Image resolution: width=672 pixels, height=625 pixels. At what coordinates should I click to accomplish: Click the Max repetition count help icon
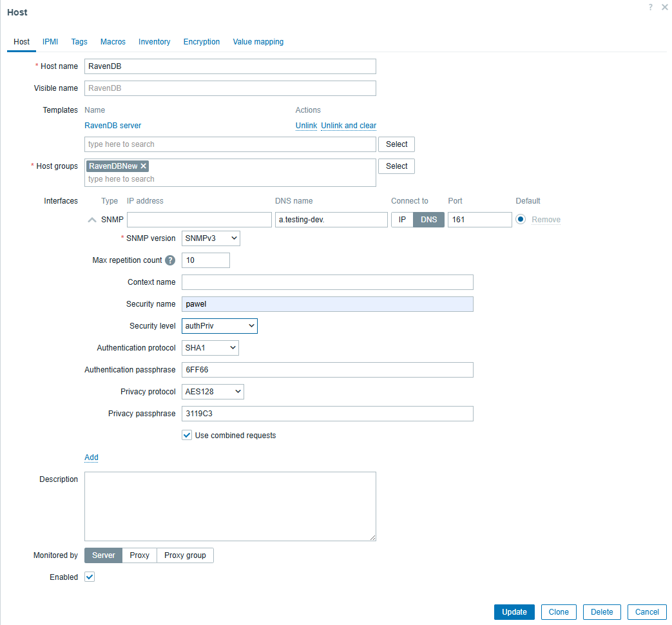coord(170,260)
